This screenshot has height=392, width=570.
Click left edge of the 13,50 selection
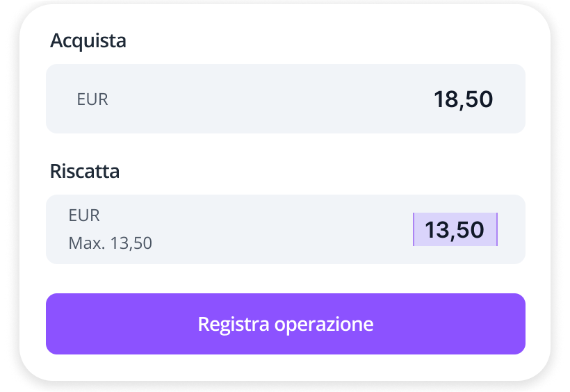[x=415, y=229]
